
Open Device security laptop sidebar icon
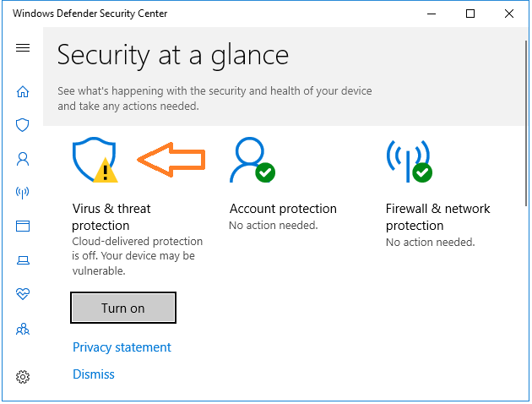(23, 260)
